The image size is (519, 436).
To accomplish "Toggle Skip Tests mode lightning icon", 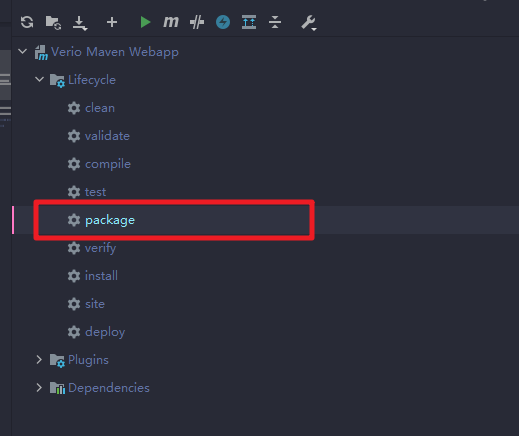I will 223,22.
